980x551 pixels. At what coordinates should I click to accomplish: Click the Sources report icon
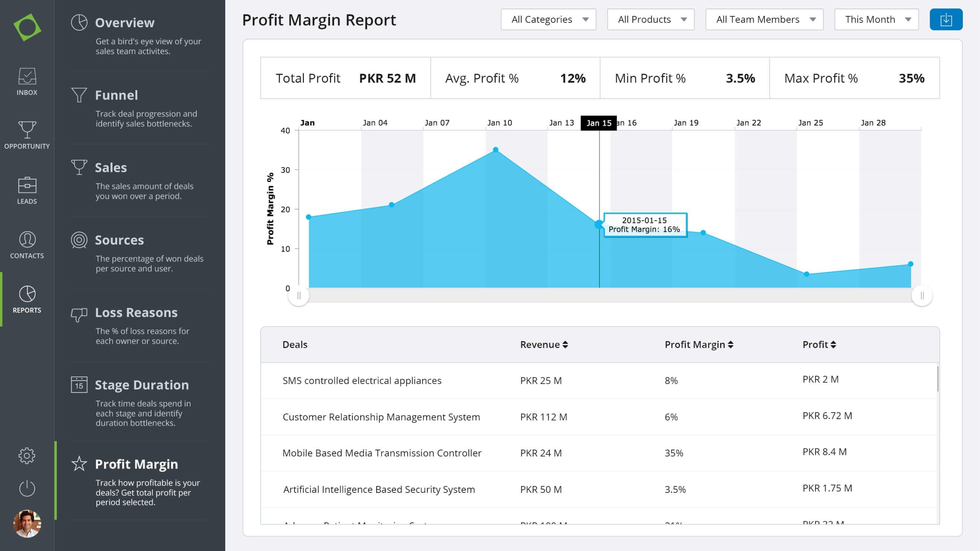(79, 240)
